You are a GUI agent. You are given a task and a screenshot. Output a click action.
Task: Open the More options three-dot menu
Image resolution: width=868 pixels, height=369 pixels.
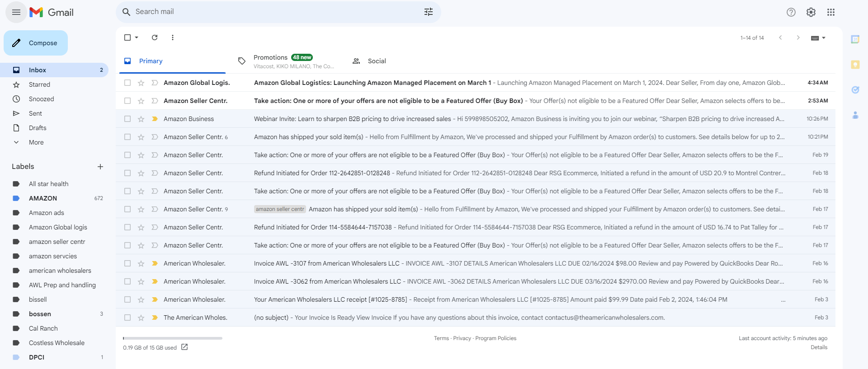tap(173, 37)
